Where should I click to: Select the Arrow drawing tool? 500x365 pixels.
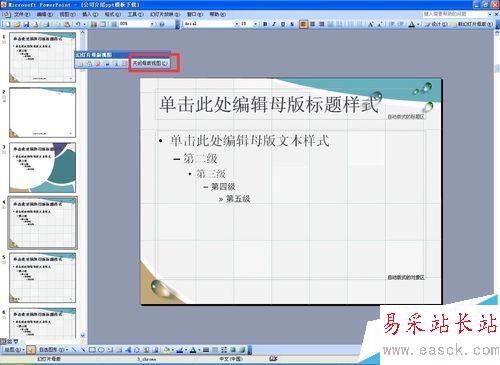(83, 350)
